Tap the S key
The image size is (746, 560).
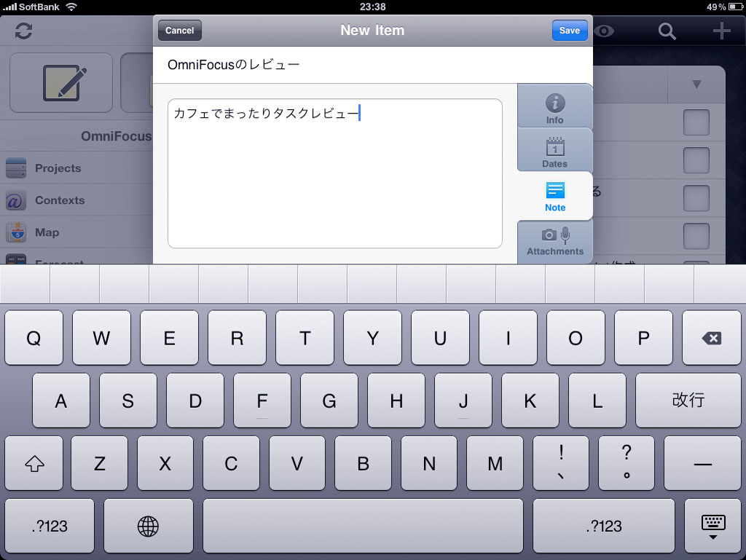pyautogui.click(x=128, y=401)
